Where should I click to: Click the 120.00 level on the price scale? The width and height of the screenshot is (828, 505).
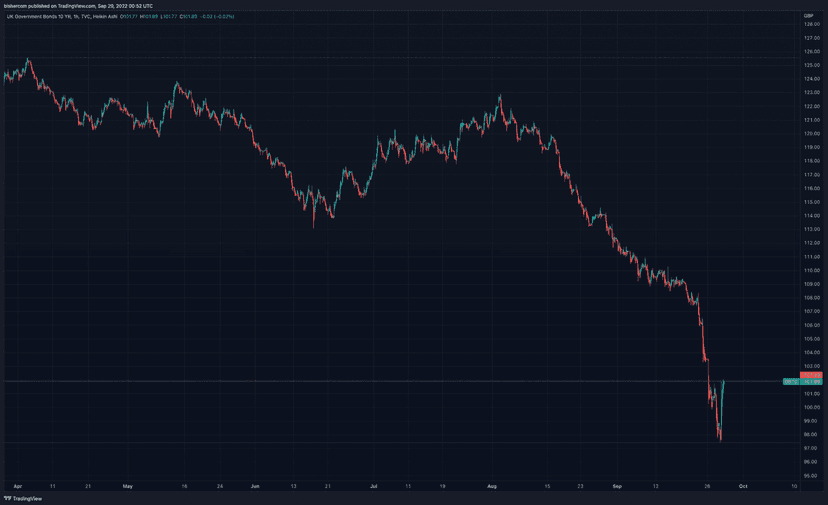[812, 134]
